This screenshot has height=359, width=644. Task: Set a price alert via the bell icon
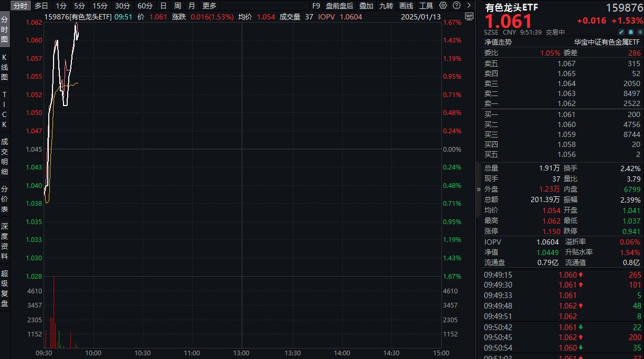[x=631, y=32]
